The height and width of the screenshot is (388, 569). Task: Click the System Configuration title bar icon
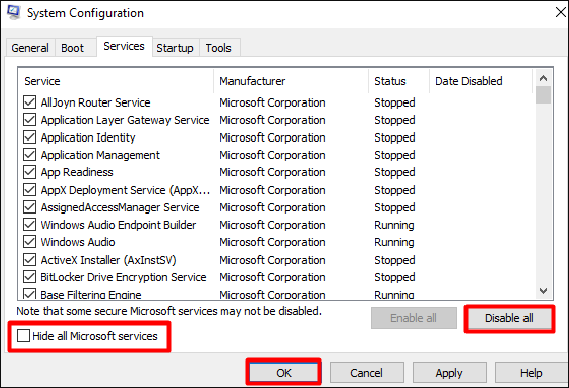14,12
